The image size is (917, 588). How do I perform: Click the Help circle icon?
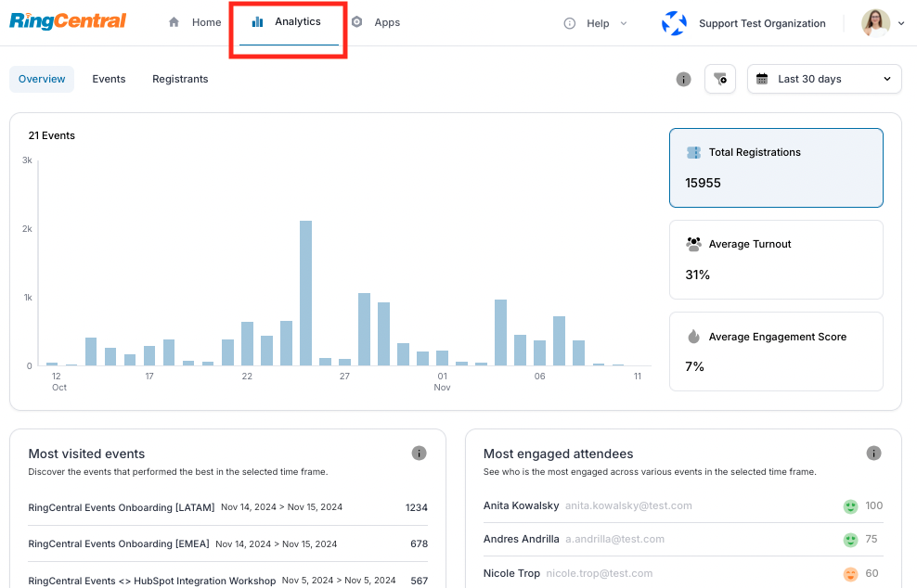tap(570, 23)
